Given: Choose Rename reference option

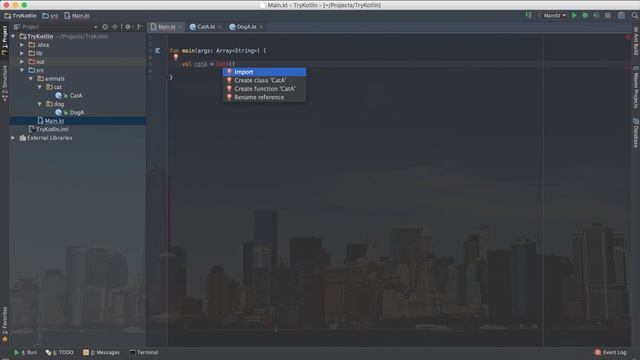Looking at the screenshot, I should pos(264,97).
